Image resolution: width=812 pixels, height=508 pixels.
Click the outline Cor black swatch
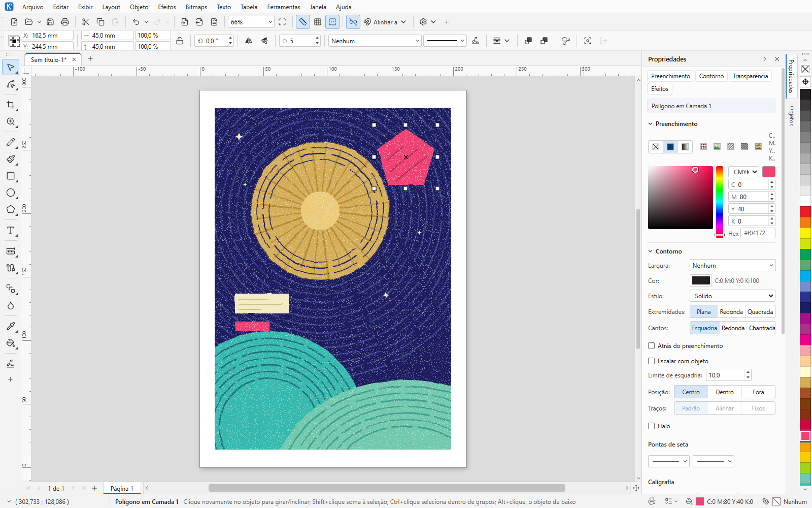point(701,281)
